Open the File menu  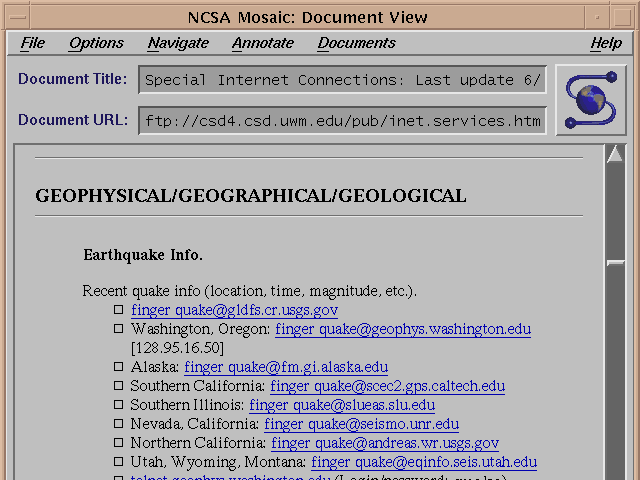(33, 43)
